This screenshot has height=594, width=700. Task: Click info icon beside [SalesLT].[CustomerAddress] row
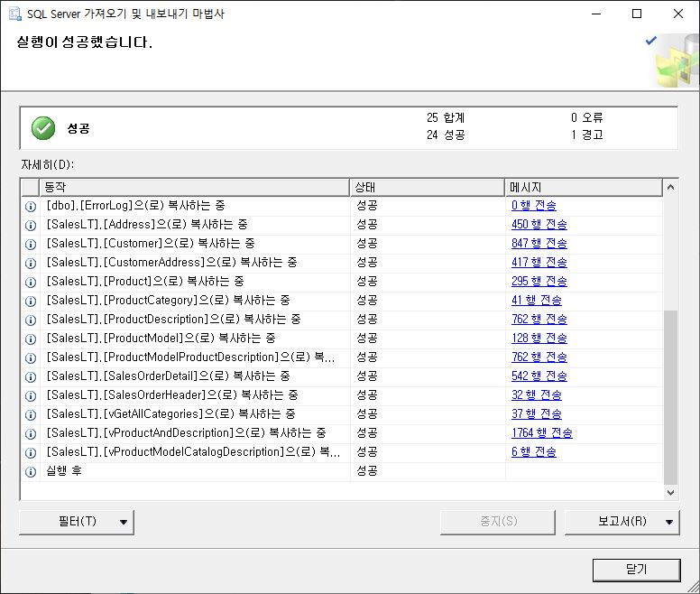[x=31, y=263]
